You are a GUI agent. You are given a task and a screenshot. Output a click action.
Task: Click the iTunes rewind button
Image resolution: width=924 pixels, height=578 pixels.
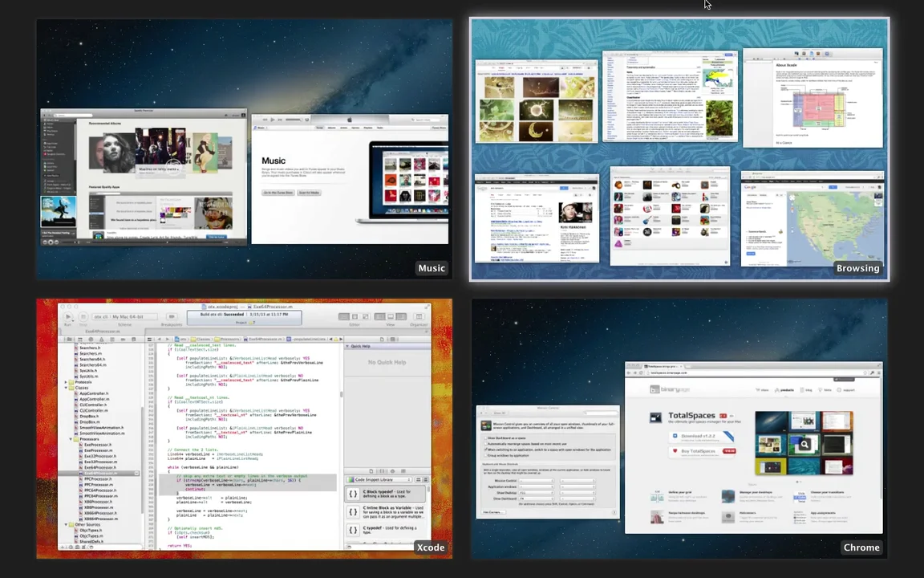(x=265, y=120)
